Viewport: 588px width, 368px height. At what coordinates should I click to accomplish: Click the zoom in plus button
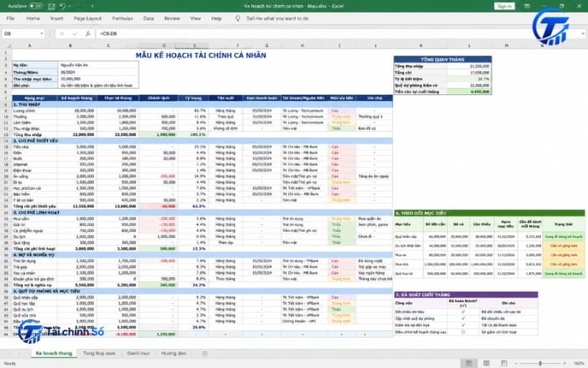pyautogui.click(x=564, y=363)
